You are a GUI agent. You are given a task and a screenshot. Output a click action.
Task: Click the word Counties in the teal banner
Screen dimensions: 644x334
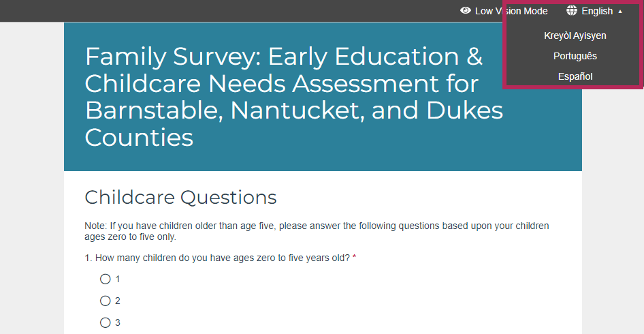[139, 137]
